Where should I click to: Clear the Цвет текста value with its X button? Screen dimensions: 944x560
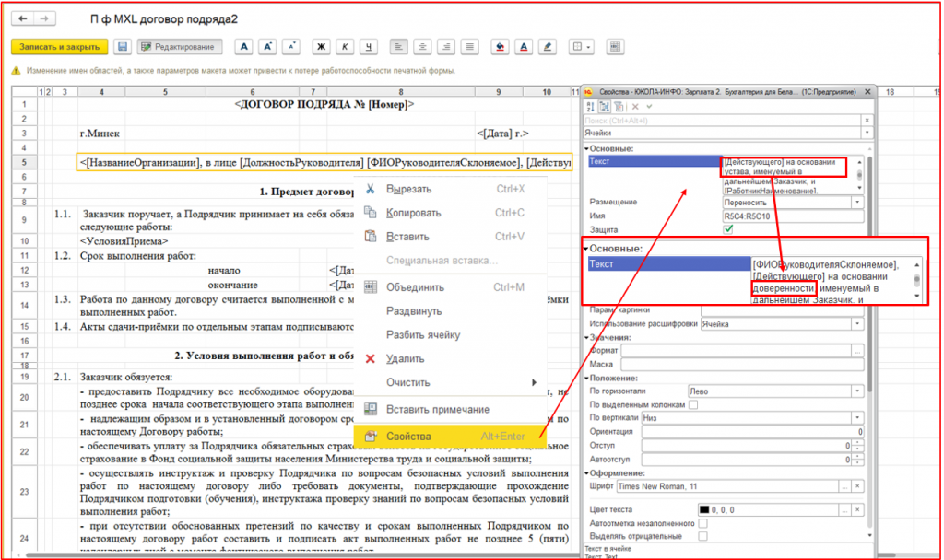click(857, 510)
